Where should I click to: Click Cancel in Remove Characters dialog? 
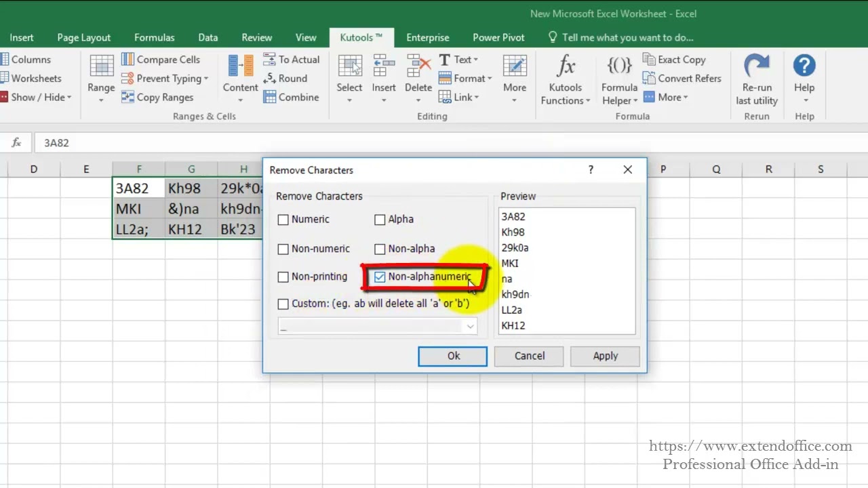coord(530,356)
